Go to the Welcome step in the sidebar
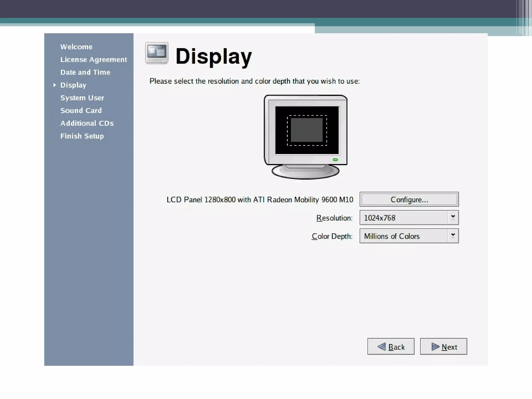 tap(76, 47)
